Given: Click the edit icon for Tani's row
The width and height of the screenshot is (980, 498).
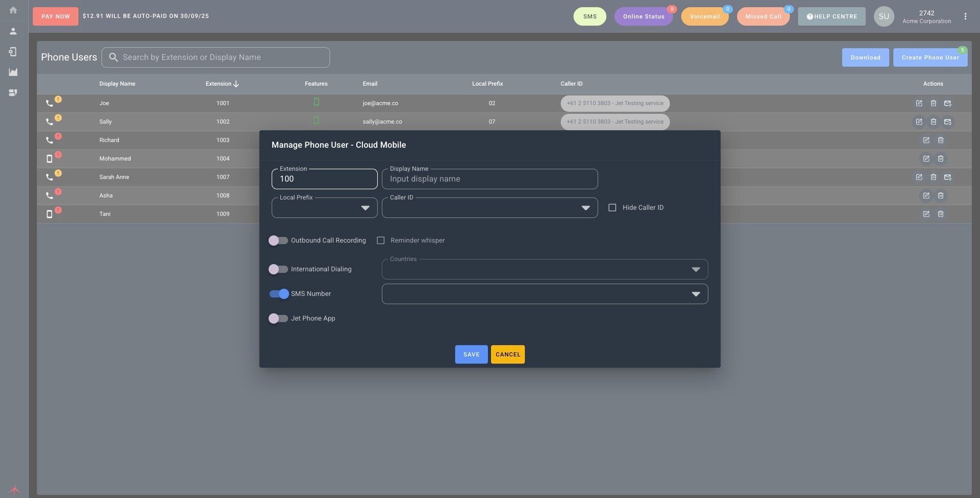Looking at the screenshot, I should coord(926,214).
